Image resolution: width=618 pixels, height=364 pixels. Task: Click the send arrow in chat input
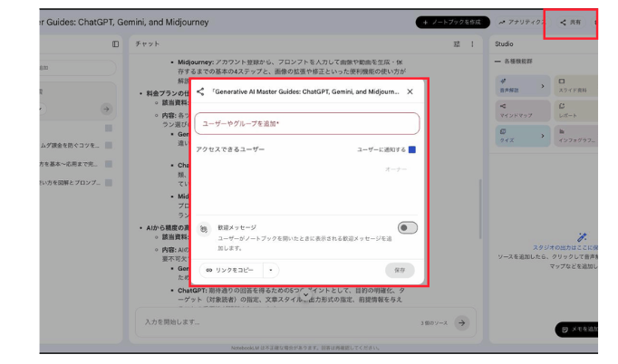click(462, 322)
